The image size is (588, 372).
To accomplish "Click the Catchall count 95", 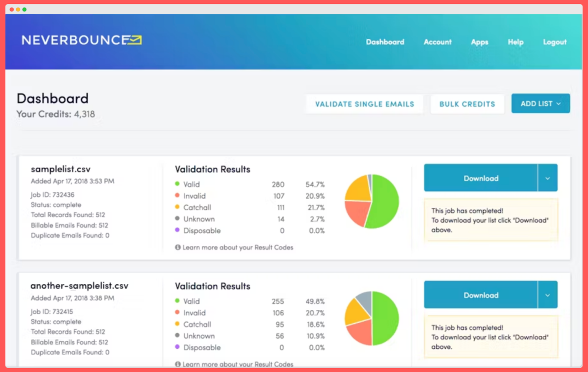I will 280,325.
